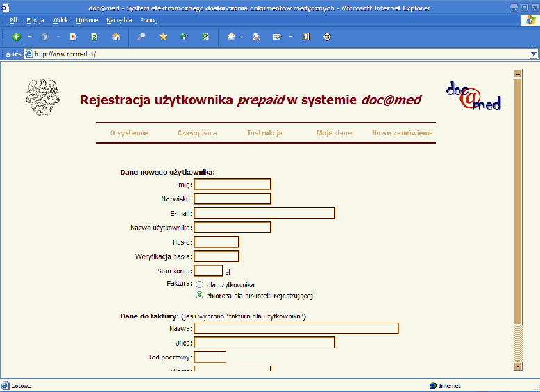Click into the E-mail input field
The width and height of the screenshot is (540, 392).
(x=264, y=213)
